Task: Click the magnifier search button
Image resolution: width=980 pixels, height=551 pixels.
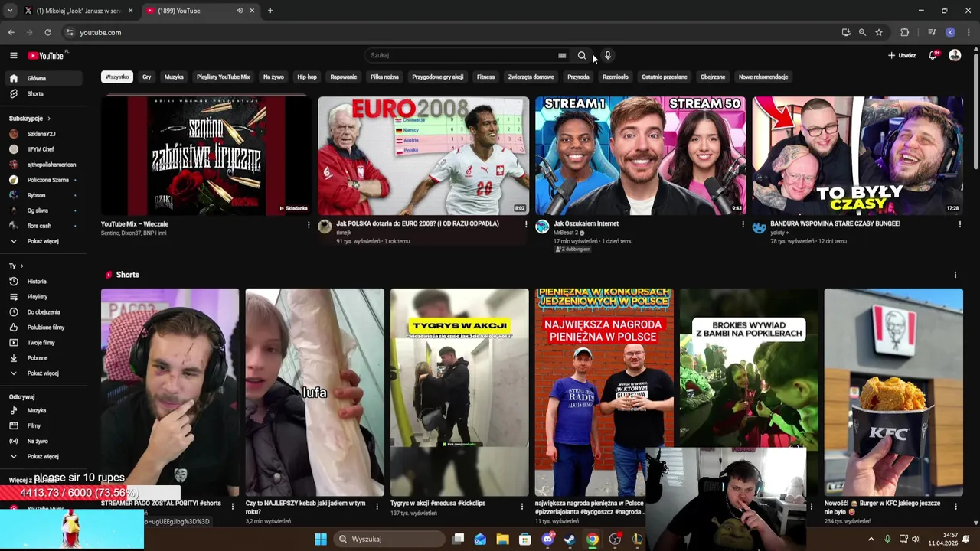Action: 582,55
